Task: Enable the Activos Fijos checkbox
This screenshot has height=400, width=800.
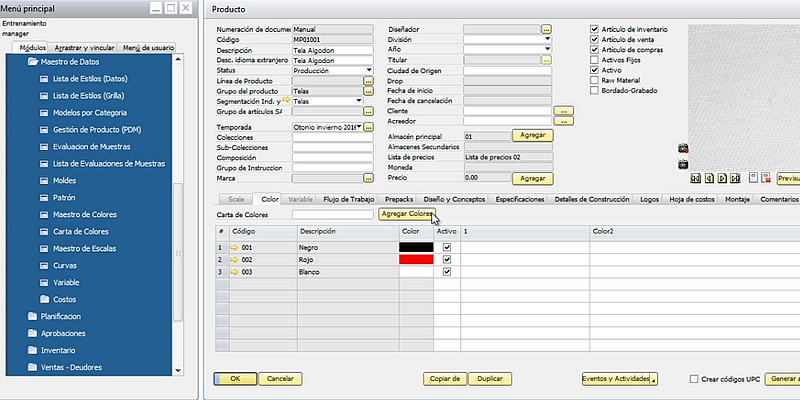Action: coord(596,60)
